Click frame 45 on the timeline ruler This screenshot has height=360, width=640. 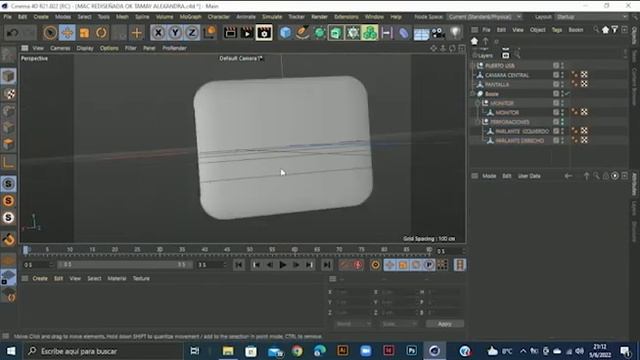[227, 249]
